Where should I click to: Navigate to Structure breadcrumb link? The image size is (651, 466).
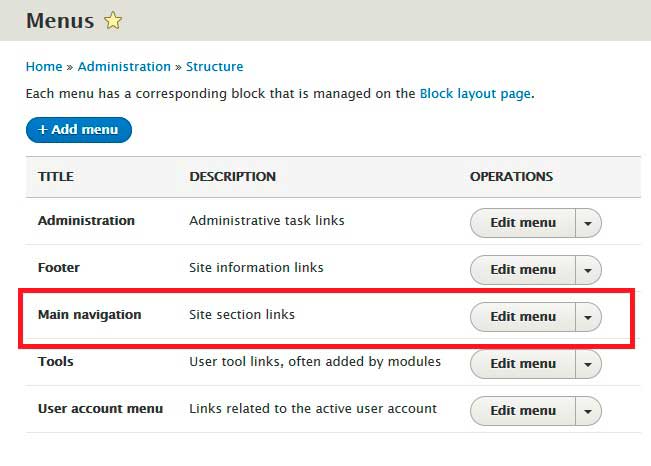[214, 67]
